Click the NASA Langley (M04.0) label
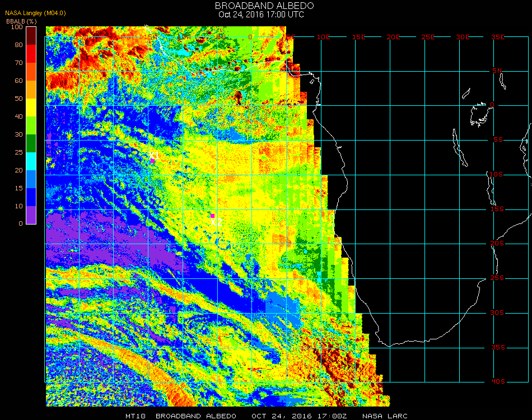Screen dimensions: 532x420 (x=35, y=13)
